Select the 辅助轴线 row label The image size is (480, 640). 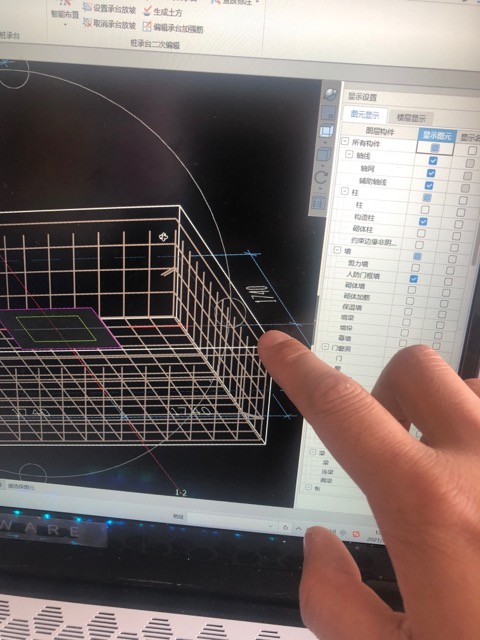[372, 181]
